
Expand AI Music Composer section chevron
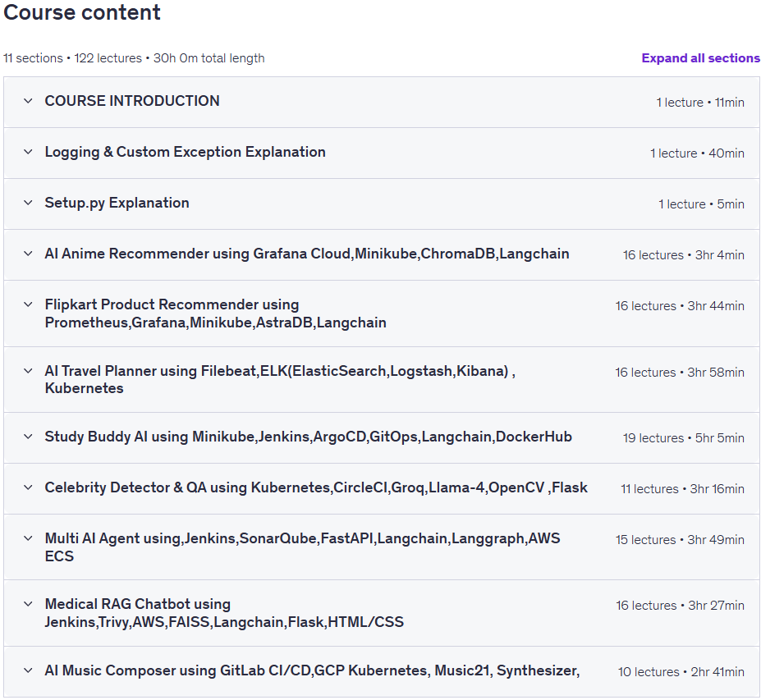(28, 671)
